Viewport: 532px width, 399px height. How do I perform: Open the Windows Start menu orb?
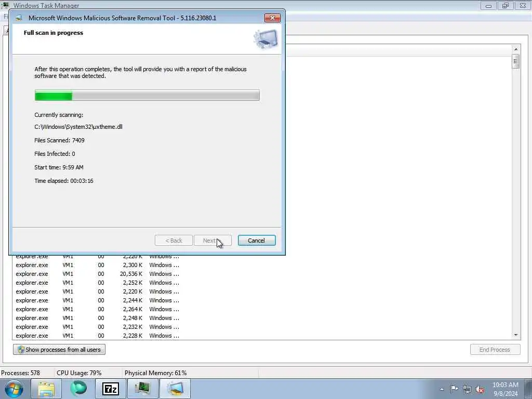coord(14,389)
